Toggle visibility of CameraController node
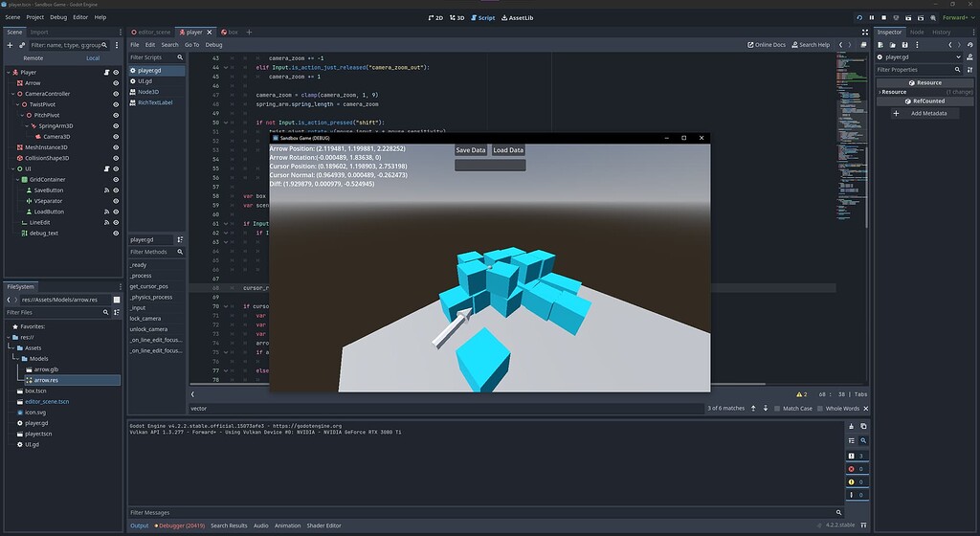 pos(116,94)
